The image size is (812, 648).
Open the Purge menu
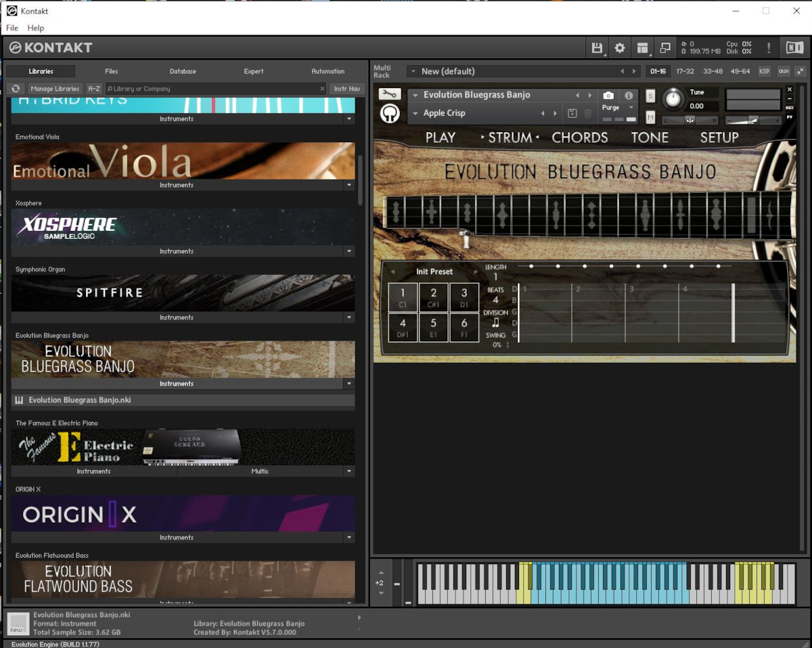tap(618, 108)
